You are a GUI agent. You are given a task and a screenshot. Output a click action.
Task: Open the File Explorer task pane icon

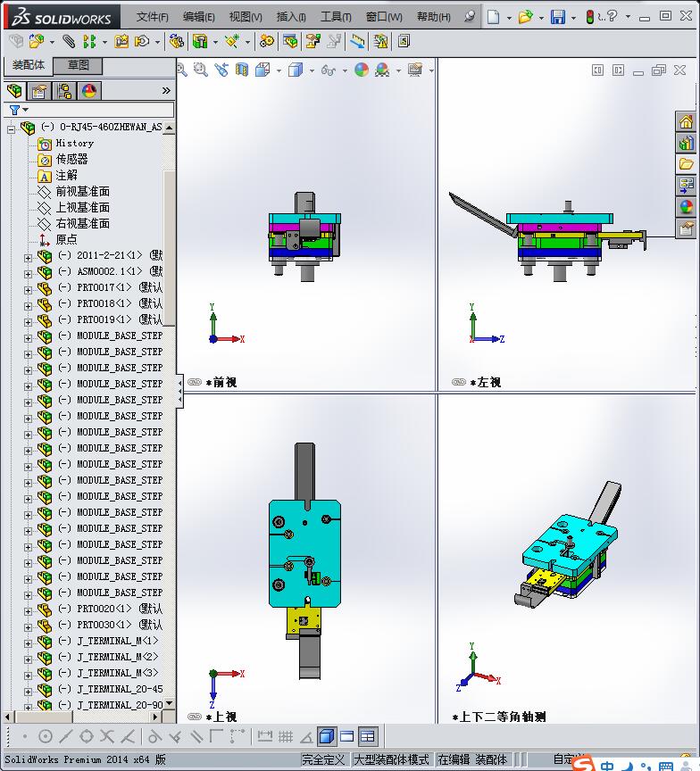[x=687, y=164]
